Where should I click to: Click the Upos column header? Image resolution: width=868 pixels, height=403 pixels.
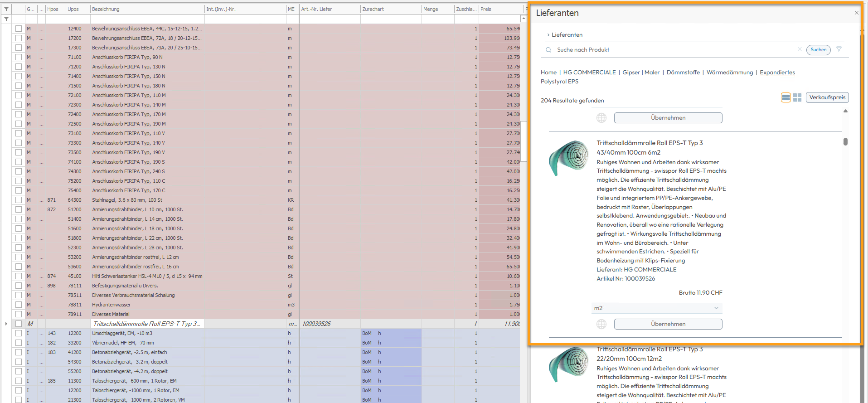(x=78, y=9)
